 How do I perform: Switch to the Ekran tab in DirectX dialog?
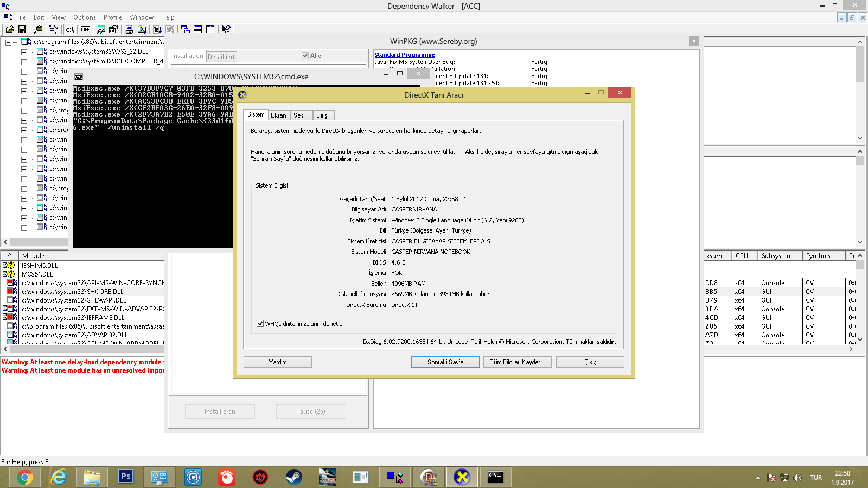278,115
